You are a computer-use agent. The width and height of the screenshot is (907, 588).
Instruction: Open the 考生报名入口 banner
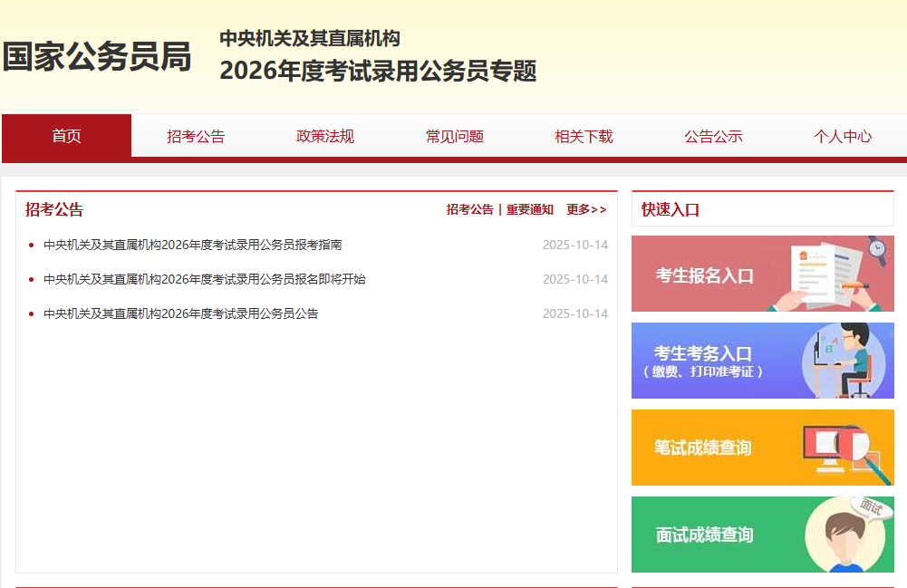point(704,275)
